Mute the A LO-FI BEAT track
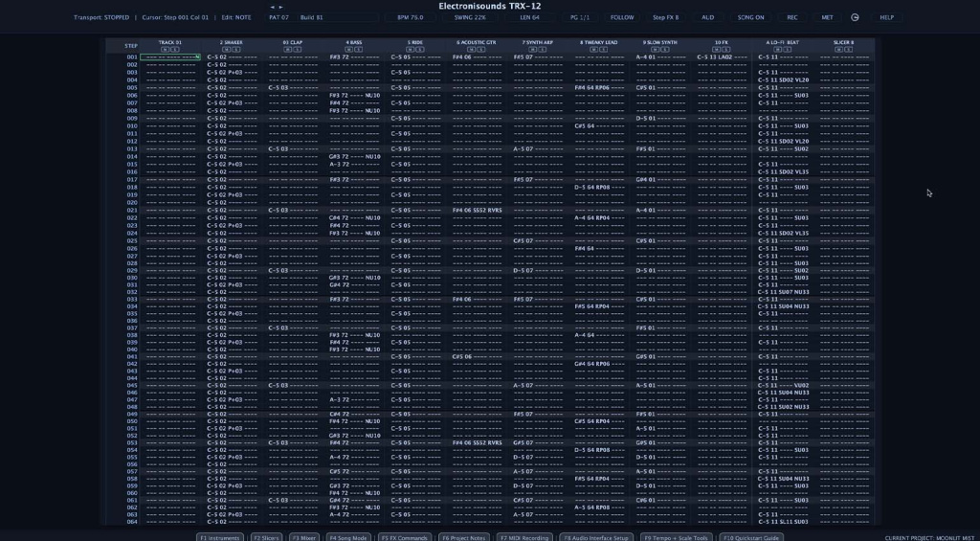 [779, 49]
